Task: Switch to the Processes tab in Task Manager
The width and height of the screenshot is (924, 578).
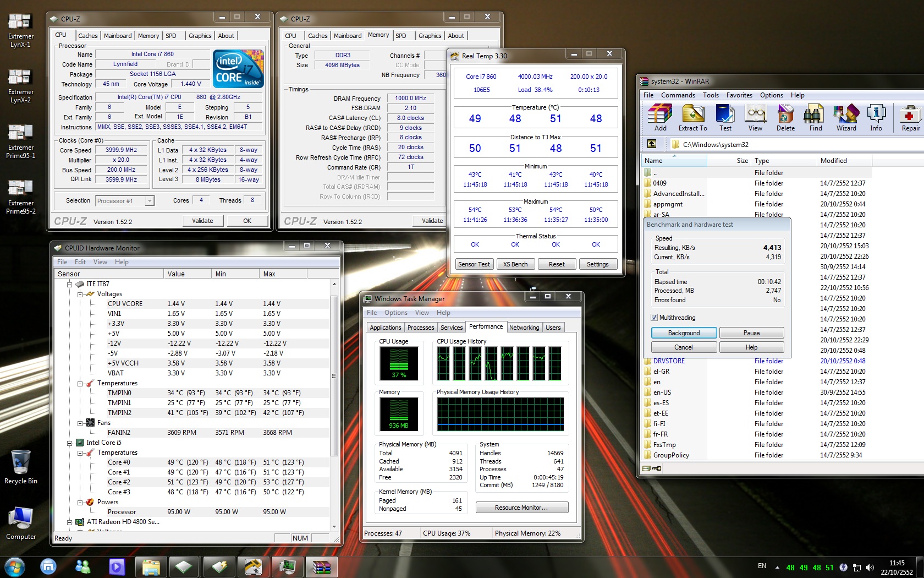Action: pos(421,328)
